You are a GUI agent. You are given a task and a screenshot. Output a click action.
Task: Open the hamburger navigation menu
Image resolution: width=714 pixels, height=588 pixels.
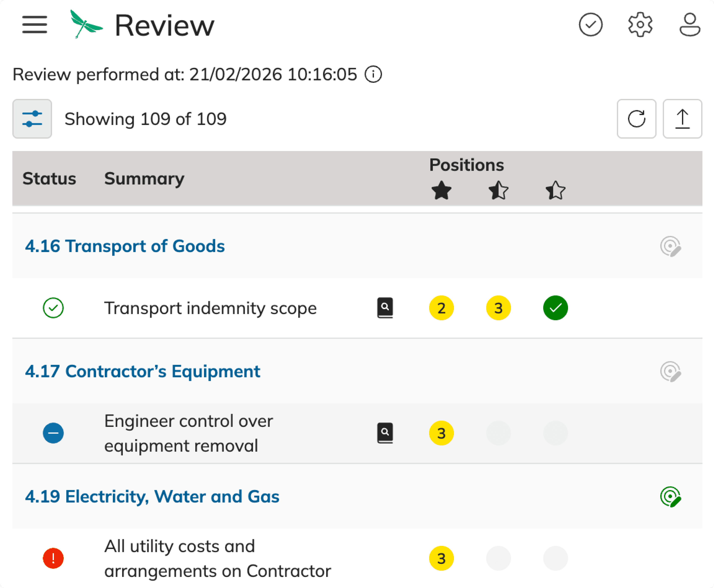click(x=35, y=25)
